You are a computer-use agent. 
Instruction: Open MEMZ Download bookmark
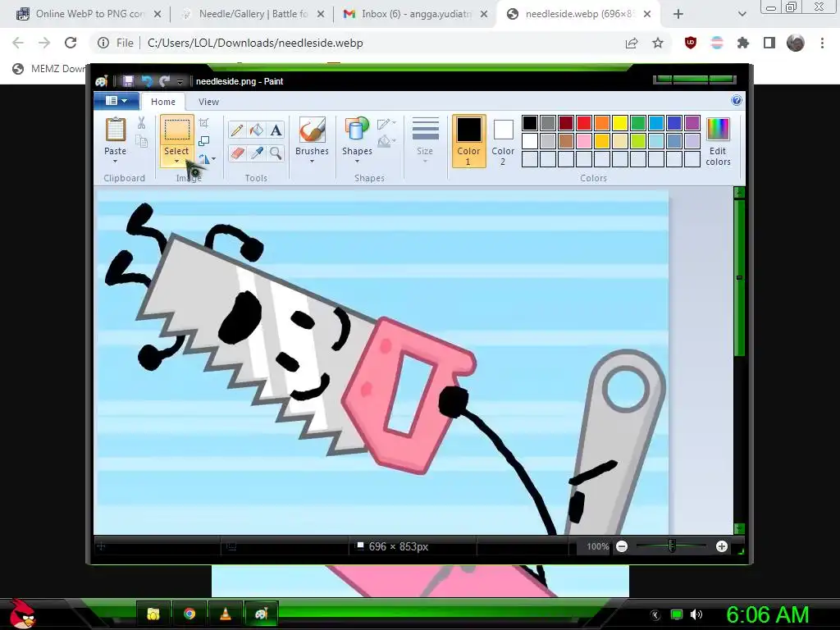[x=49, y=69]
